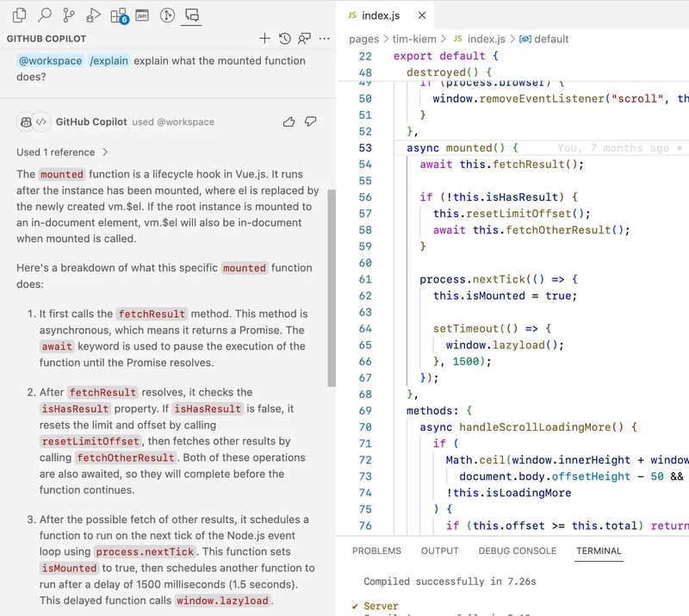Click the sticky line export default {

pyautogui.click(x=445, y=56)
